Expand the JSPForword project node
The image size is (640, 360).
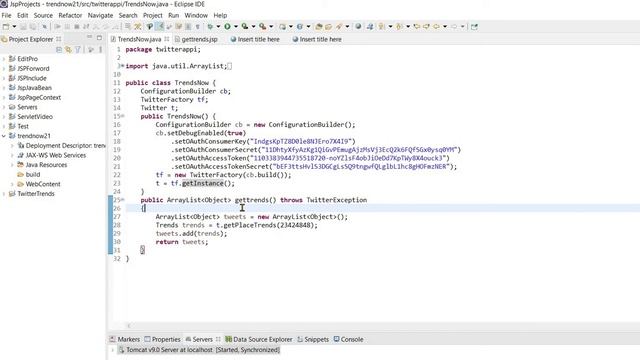(4, 69)
